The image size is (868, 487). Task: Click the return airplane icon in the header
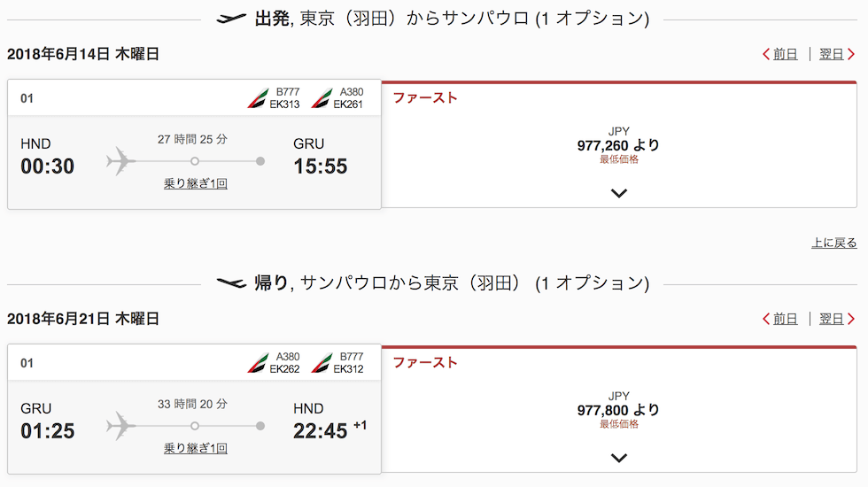(x=231, y=283)
